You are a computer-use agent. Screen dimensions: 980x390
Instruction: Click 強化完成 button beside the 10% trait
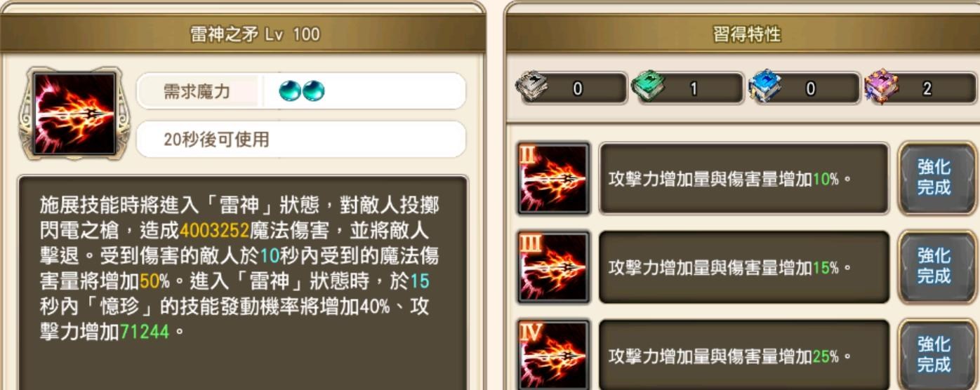pos(934,178)
